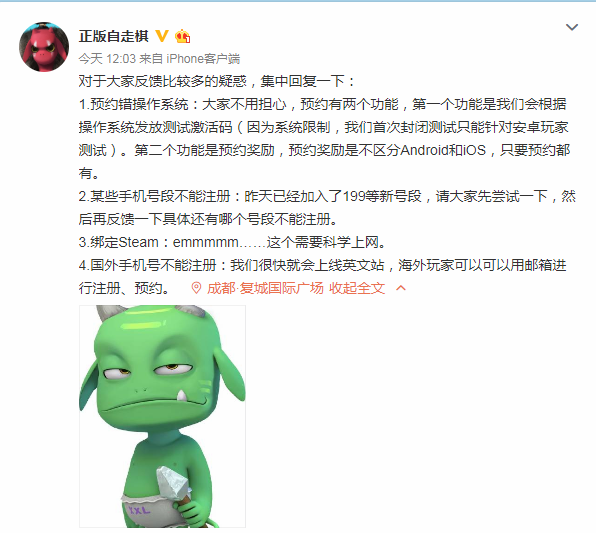Viewport: 596px width, 533px height.
Task: Click the up caret beside 收起全文
Action: click(401, 288)
